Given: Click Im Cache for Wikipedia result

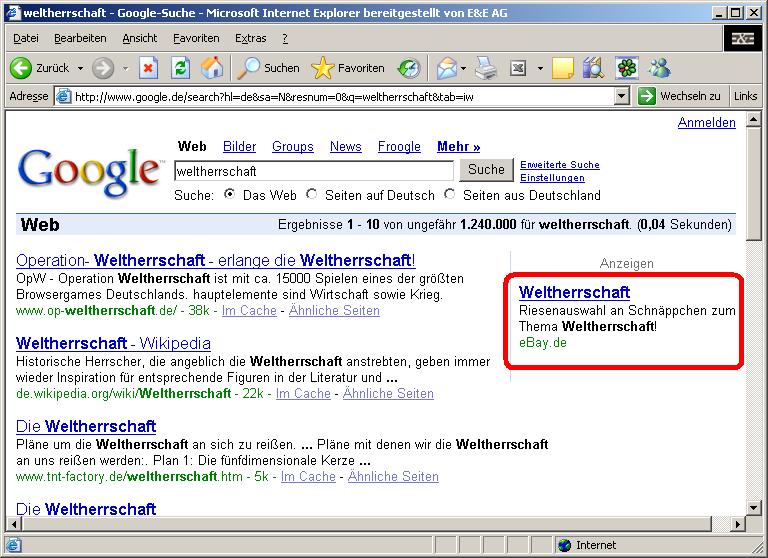Looking at the screenshot, I should 303,393.
